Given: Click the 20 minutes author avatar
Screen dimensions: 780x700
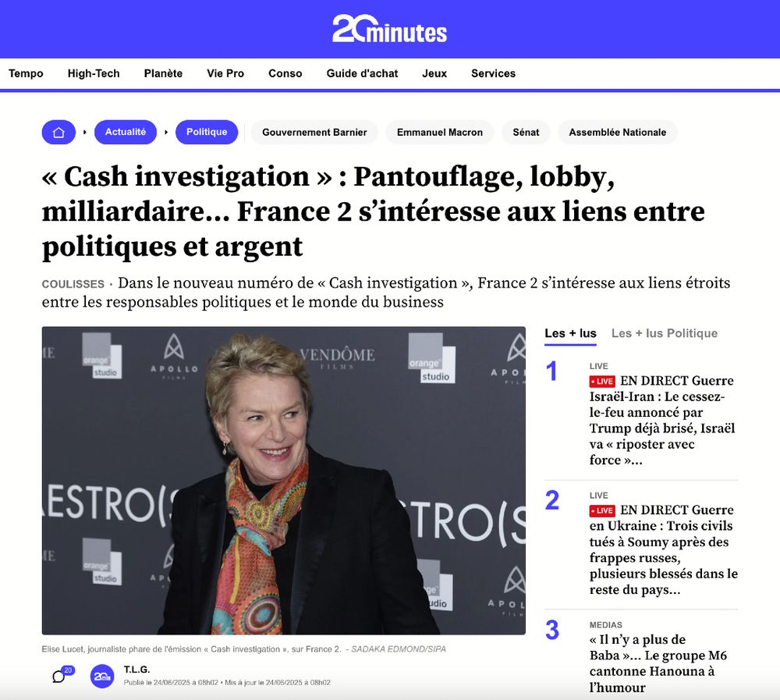Looking at the screenshot, I should [102, 676].
